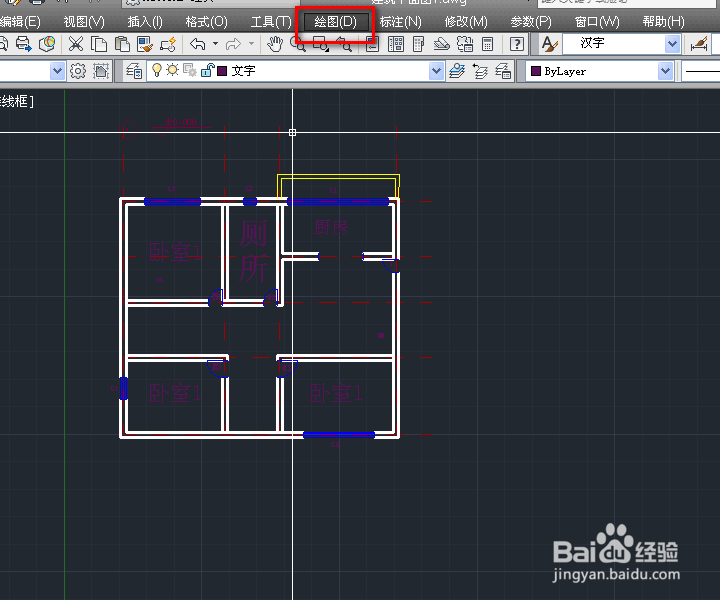Click the purple layer color square
This screenshot has width=720, height=600.
click(x=222, y=71)
